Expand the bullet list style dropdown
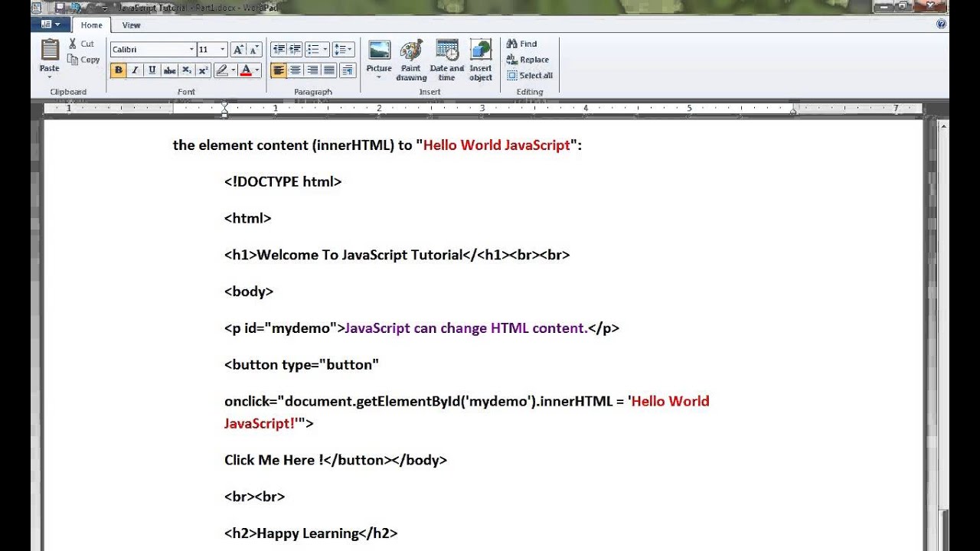This screenshot has width=980, height=551. coord(325,50)
